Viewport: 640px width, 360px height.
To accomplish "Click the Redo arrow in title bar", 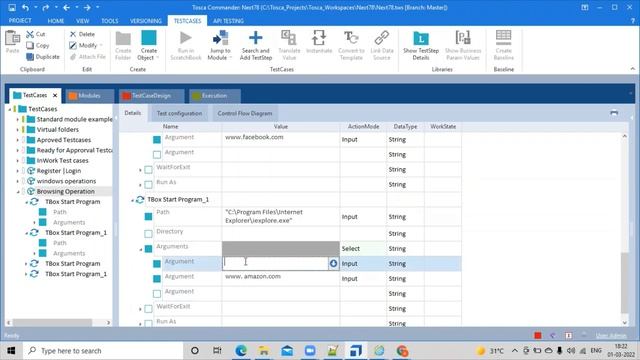I will click(45, 7).
